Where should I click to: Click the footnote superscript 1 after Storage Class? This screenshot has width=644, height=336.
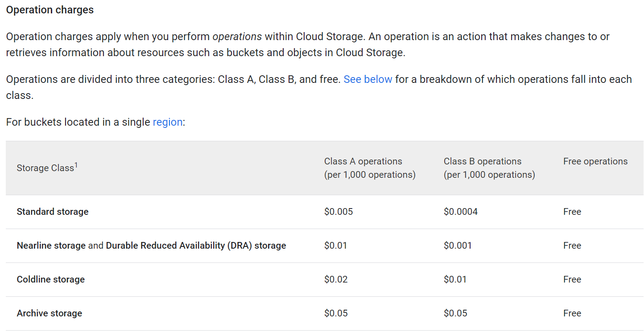tap(76, 165)
